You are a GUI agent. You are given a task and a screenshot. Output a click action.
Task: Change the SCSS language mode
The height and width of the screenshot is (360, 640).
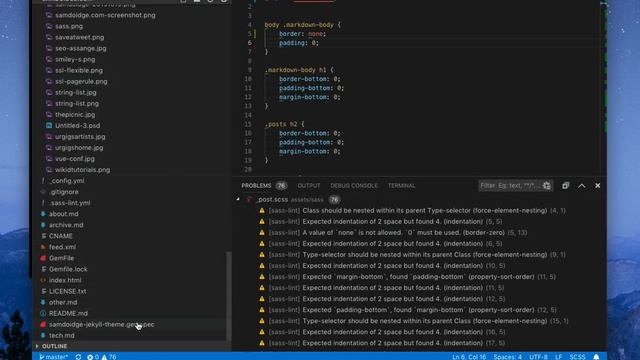click(x=577, y=357)
